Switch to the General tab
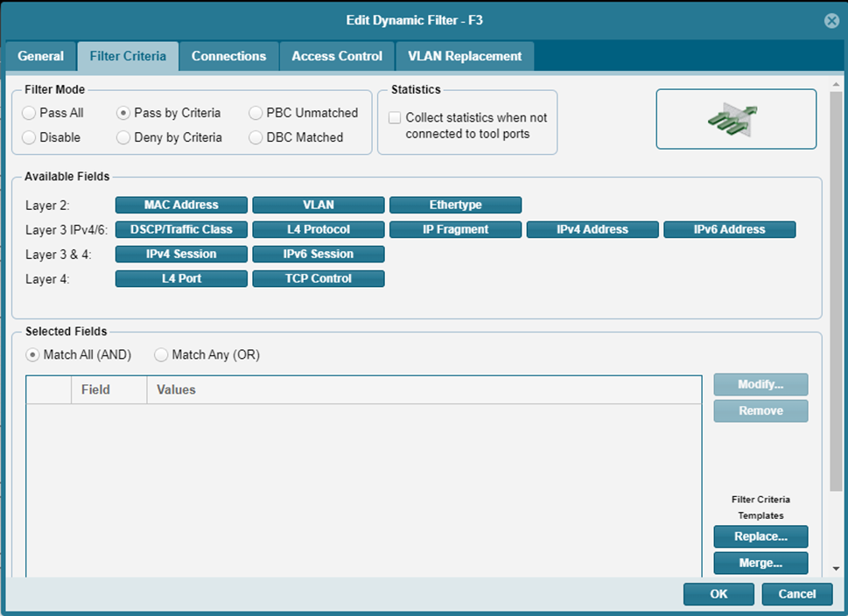The width and height of the screenshot is (848, 616). tap(40, 56)
